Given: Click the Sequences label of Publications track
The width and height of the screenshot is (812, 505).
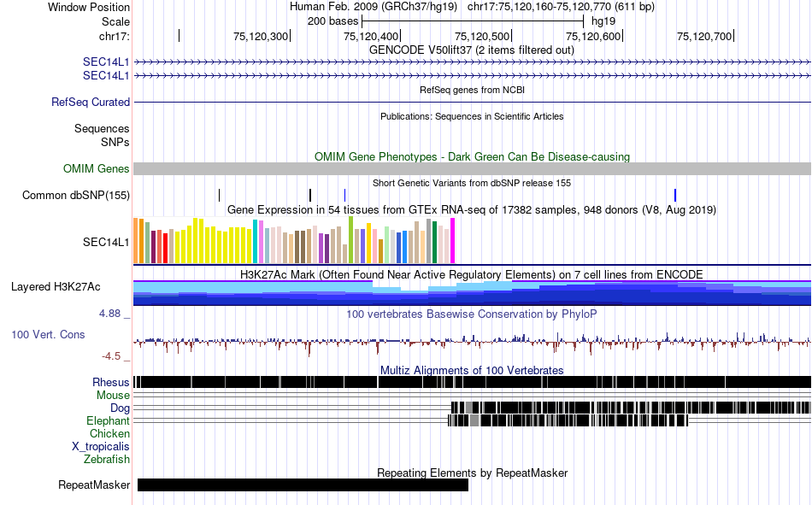Looking at the screenshot, I should [x=102, y=128].
